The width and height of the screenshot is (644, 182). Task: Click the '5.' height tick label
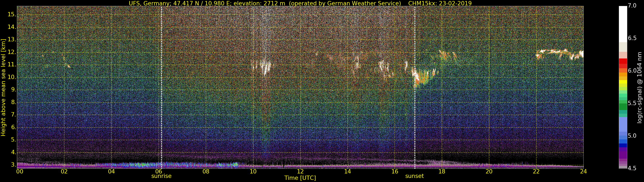coord(13,140)
